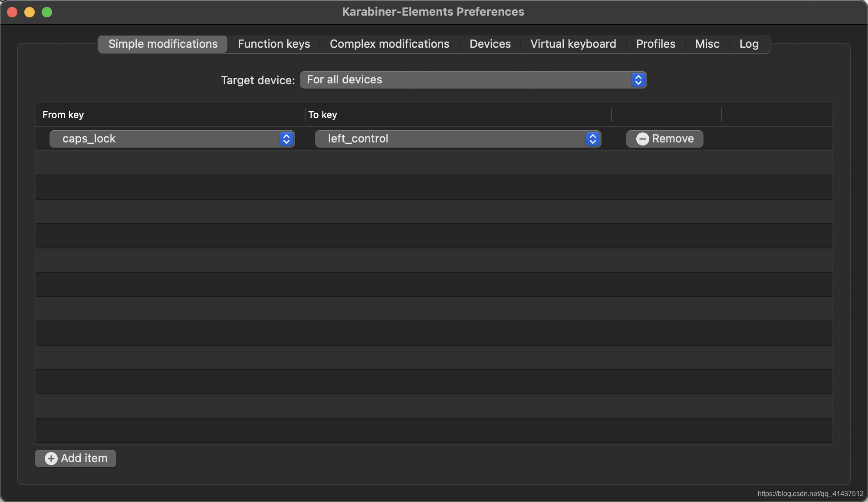
Task: Close the Karabiner-Elements Preferences window
Action: pyautogui.click(x=12, y=12)
